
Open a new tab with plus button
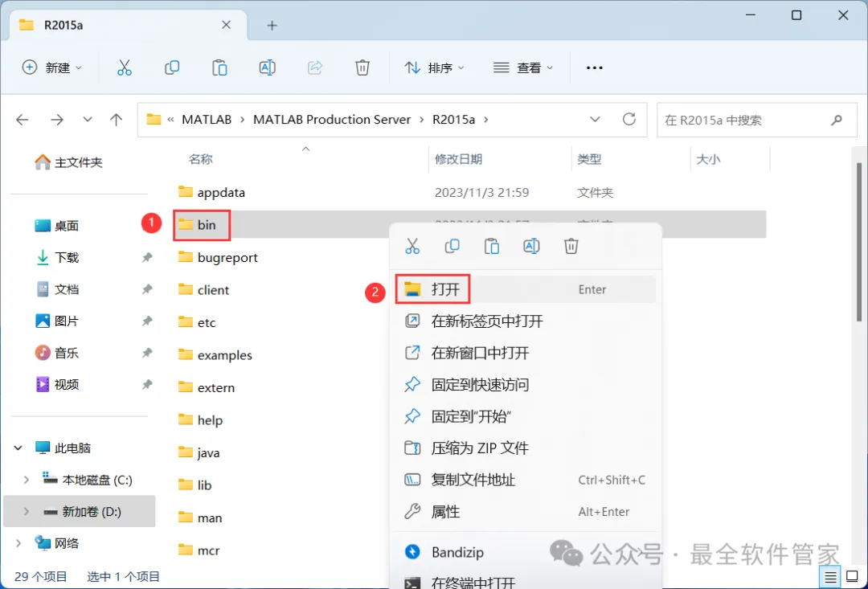pyautogui.click(x=272, y=26)
